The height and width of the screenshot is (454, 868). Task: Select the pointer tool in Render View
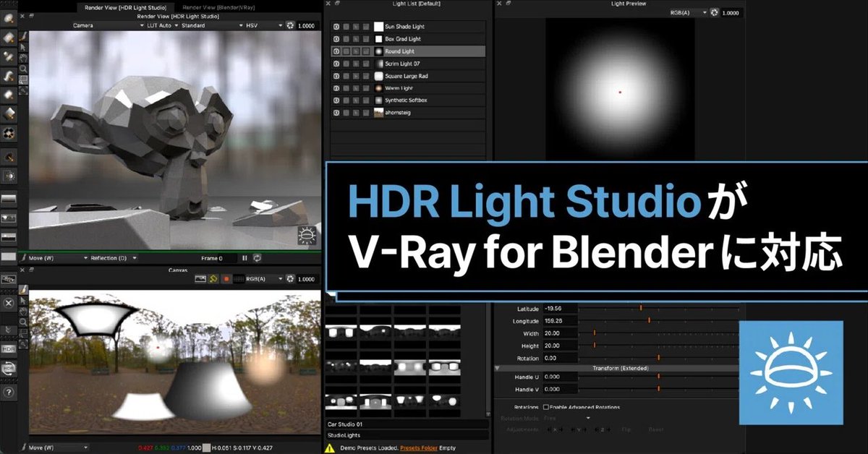pos(24,47)
